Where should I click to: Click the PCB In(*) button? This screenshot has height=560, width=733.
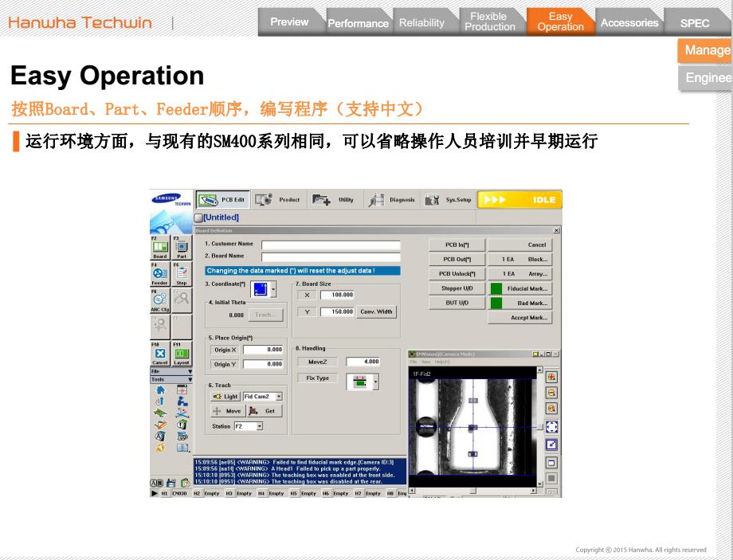click(x=457, y=245)
